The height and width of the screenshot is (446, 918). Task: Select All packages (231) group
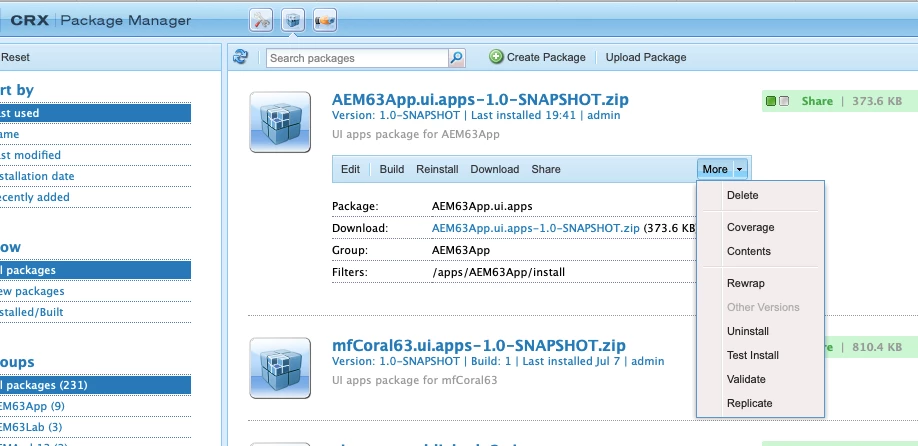pyautogui.click(x=95, y=385)
